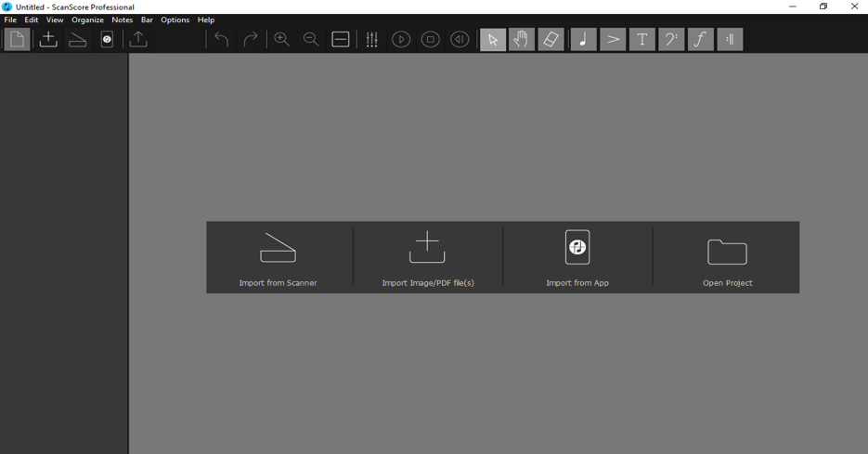The width and height of the screenshot is (868, 454).
Task: Click Import Image/PDF file(s) tile
Action: click(428, 257)
